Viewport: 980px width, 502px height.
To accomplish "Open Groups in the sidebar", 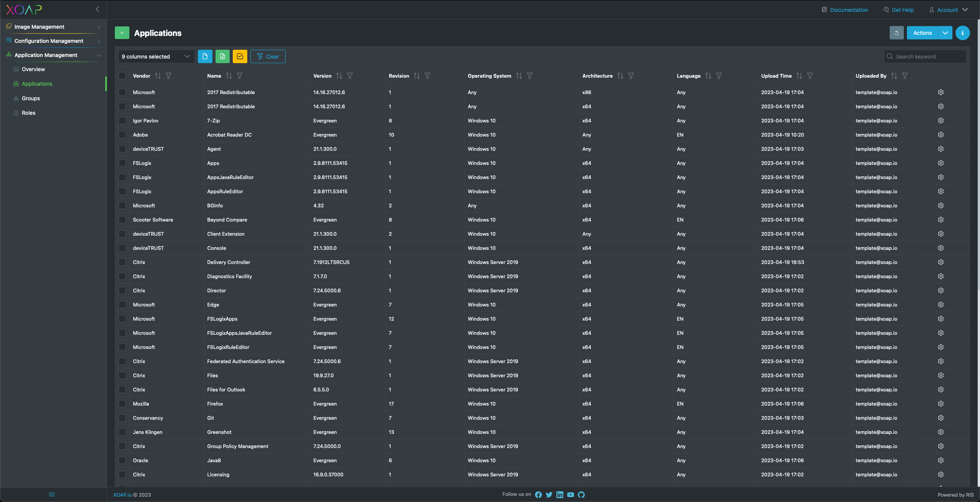I will (31, 98).
